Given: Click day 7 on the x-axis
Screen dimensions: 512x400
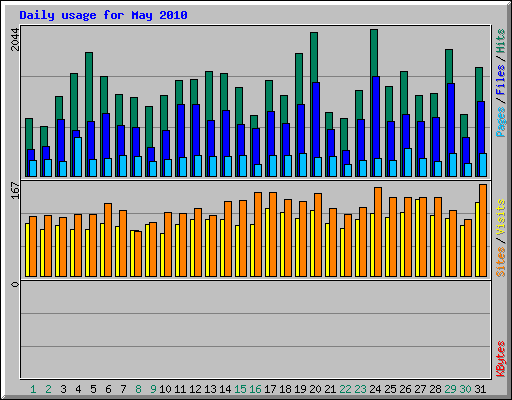Looking at the screenshot, I should point(123,389).
